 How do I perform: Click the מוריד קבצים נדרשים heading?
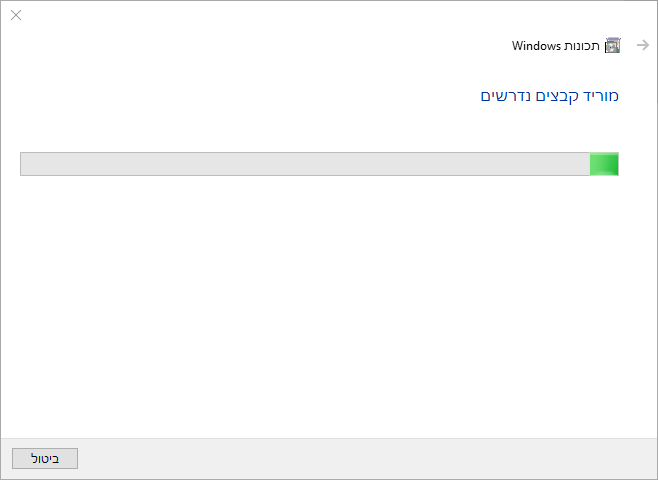550,96
